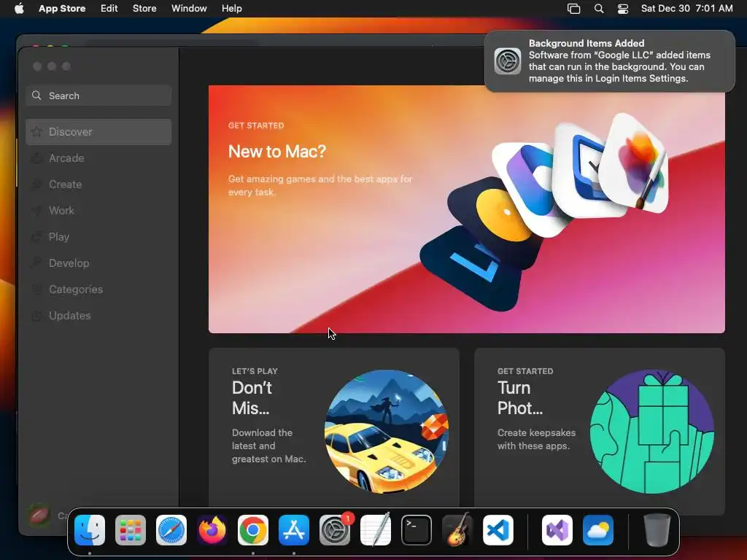Launch Safari from the Dock

coord(171,530)
